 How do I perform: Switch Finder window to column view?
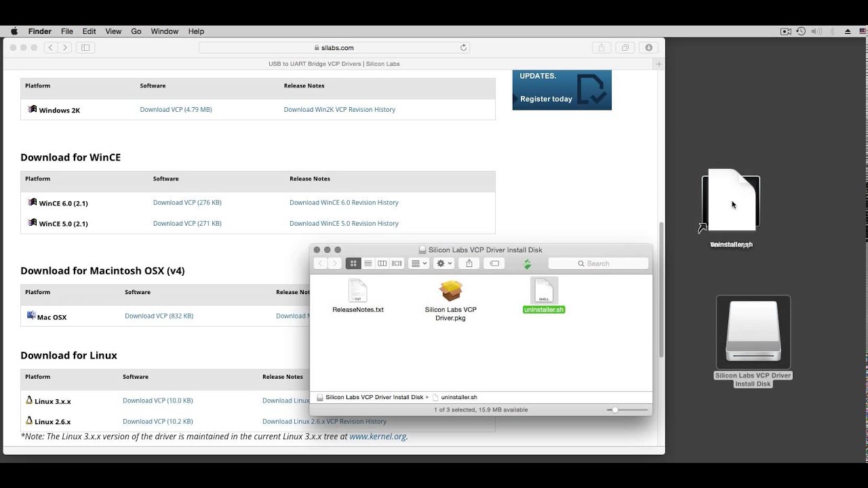tap(382, 264)
